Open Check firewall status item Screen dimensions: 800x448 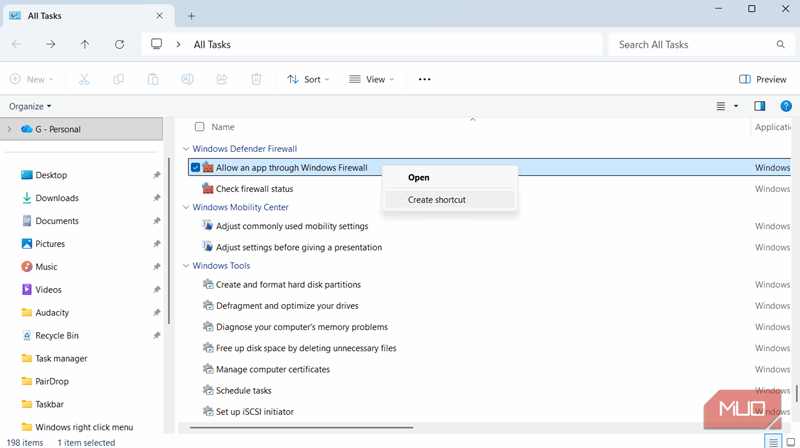[x=254, y=189]
